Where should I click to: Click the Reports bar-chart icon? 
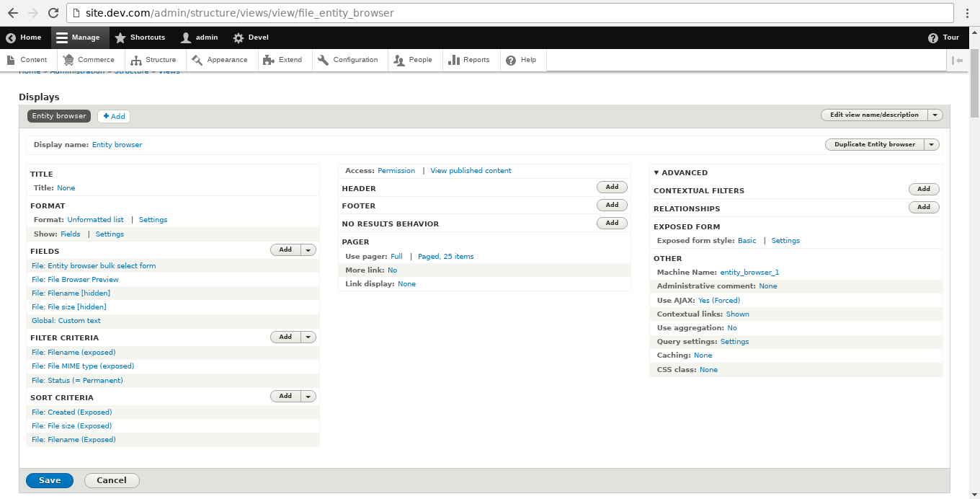click(x=453, y=60)
